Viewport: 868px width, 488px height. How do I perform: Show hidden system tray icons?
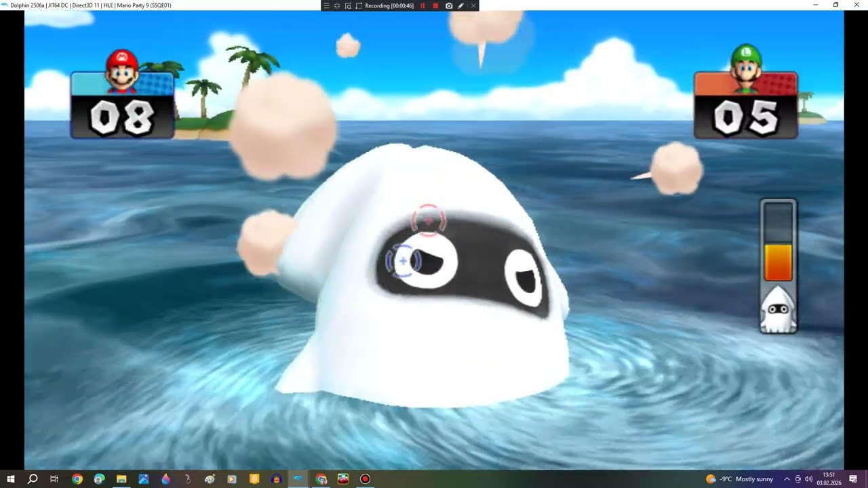tap(787, 479)
